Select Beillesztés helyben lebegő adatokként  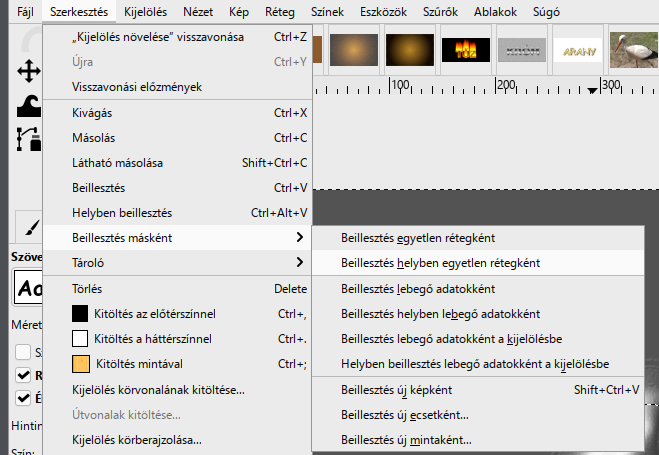click(478, 314)
